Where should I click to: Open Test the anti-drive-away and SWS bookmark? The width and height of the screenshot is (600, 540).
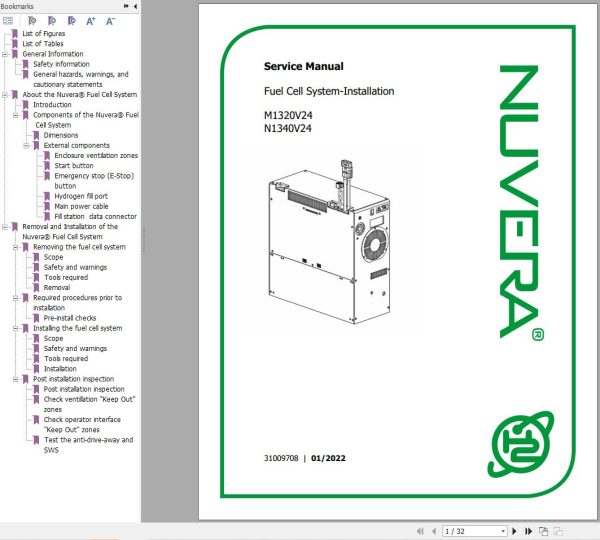(88, 445)
